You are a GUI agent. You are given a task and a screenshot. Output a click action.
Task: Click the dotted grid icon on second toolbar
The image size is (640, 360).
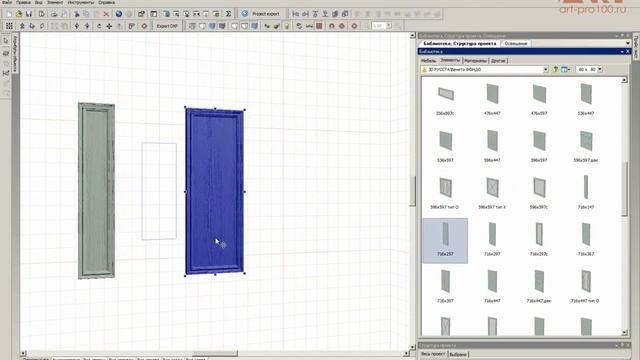coord(9,26)
